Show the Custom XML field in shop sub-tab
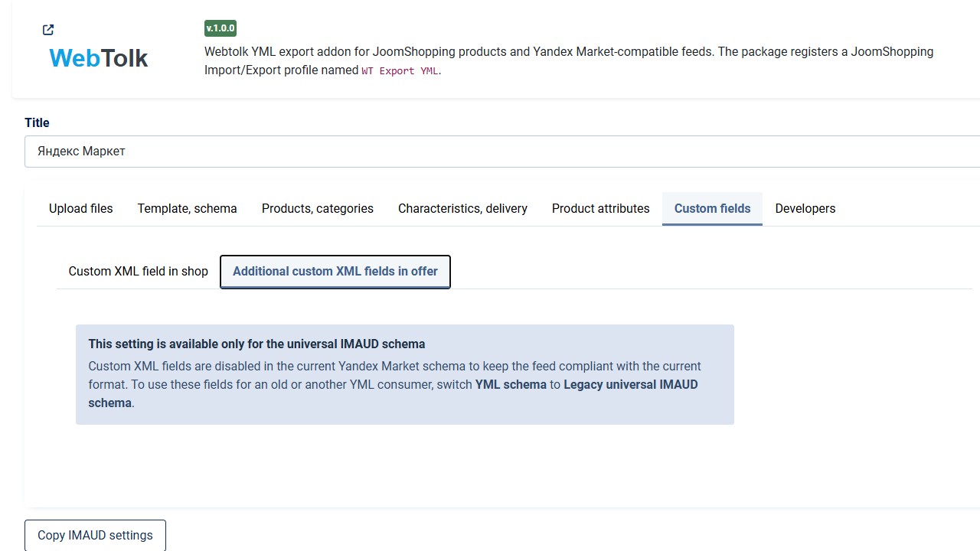980x551 pixels. coord(139,271)
